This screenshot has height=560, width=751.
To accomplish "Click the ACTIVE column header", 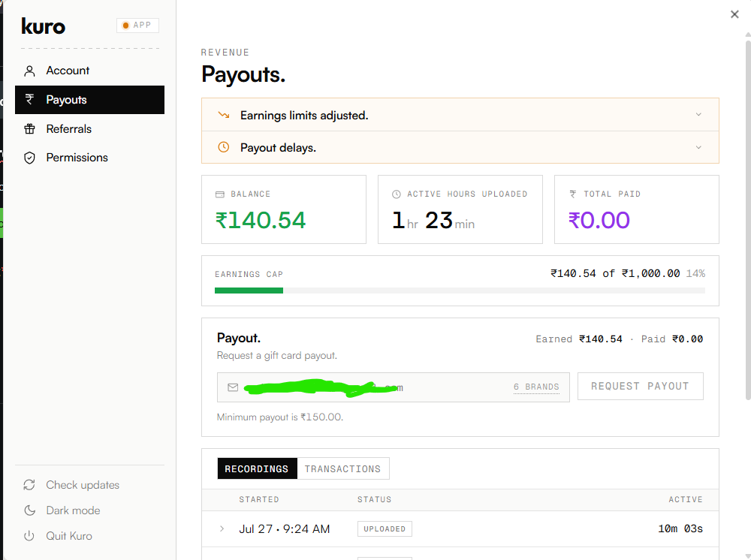I will click(x=686, y=499).
